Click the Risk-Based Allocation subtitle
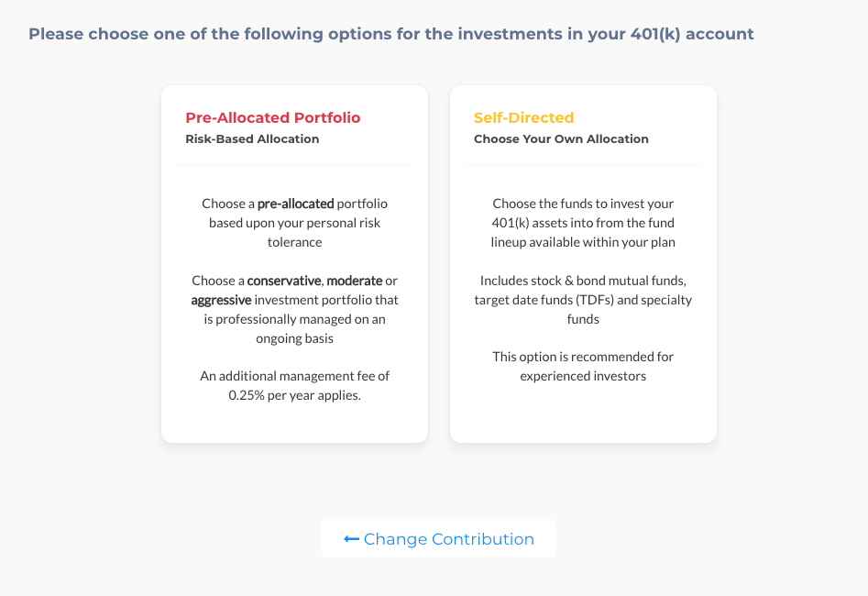This screenshot has height=596, width=868. (252, 139)
